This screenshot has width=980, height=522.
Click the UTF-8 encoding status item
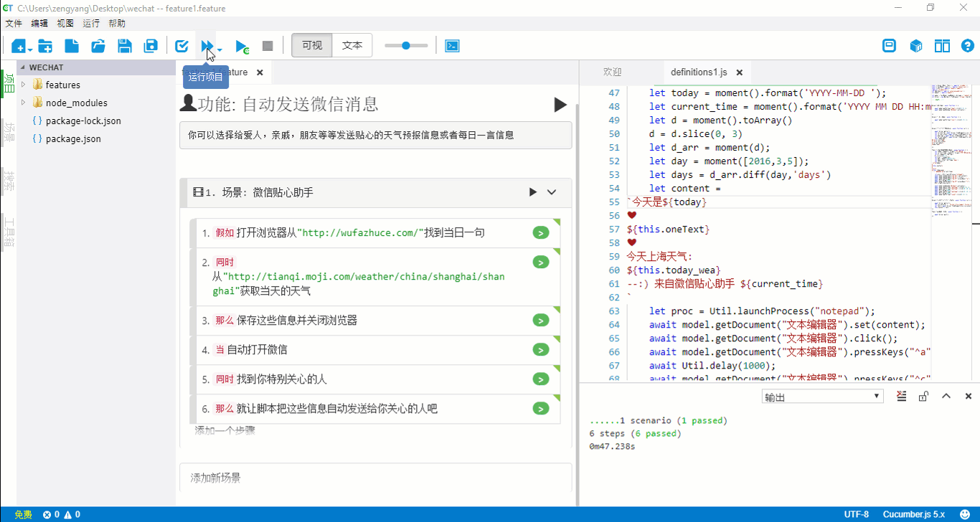tap(856, 515)
